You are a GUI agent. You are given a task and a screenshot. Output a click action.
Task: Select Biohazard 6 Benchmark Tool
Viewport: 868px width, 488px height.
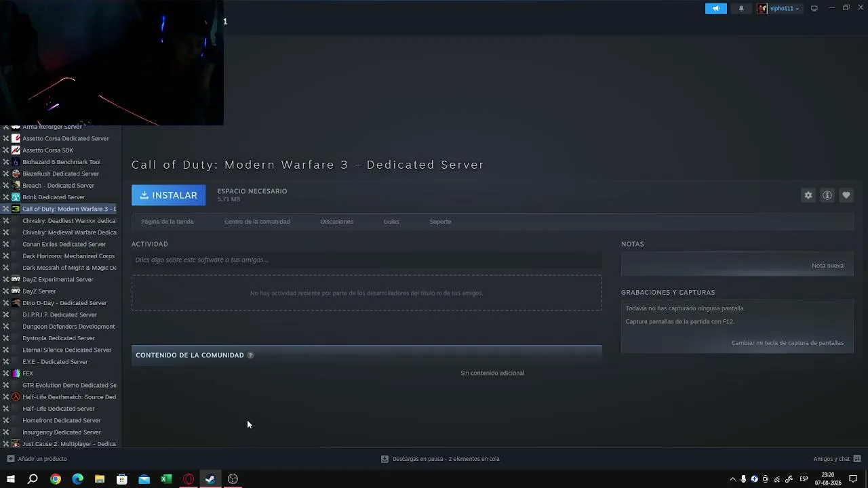tap(61, 162)
